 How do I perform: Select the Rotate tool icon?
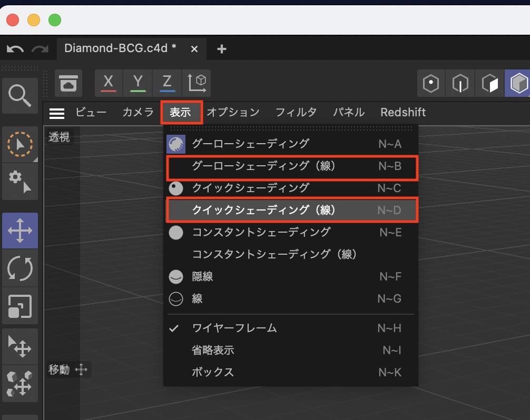(20, 268)
